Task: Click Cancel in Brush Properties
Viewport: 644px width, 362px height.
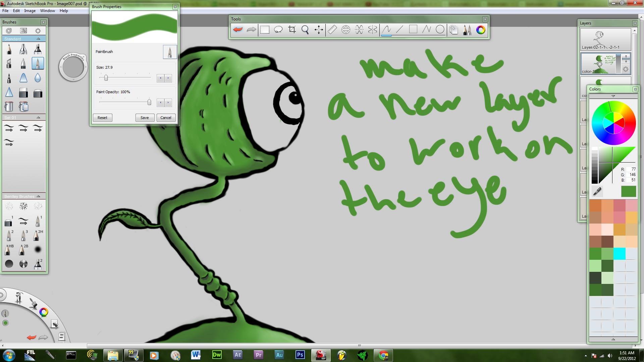Action: pos(166,118)
